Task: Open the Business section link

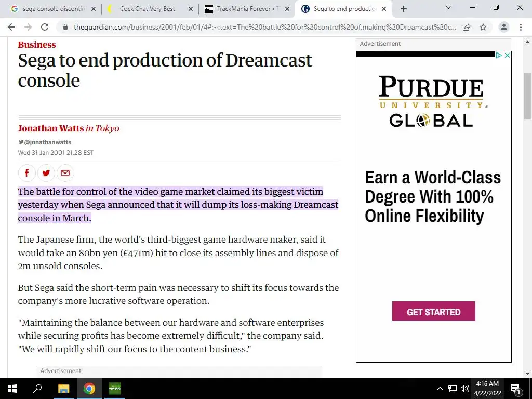Action: (x=37, y=45)
